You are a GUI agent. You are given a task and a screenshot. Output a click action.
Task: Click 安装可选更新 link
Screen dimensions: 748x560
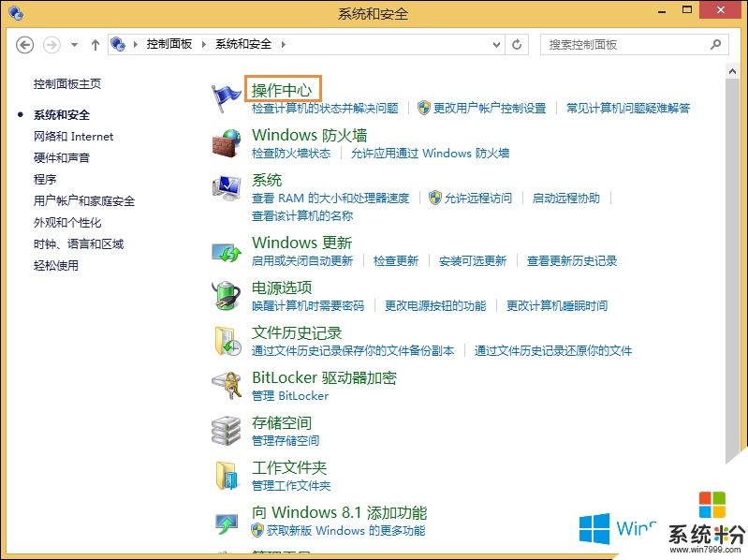coord(473,261)
